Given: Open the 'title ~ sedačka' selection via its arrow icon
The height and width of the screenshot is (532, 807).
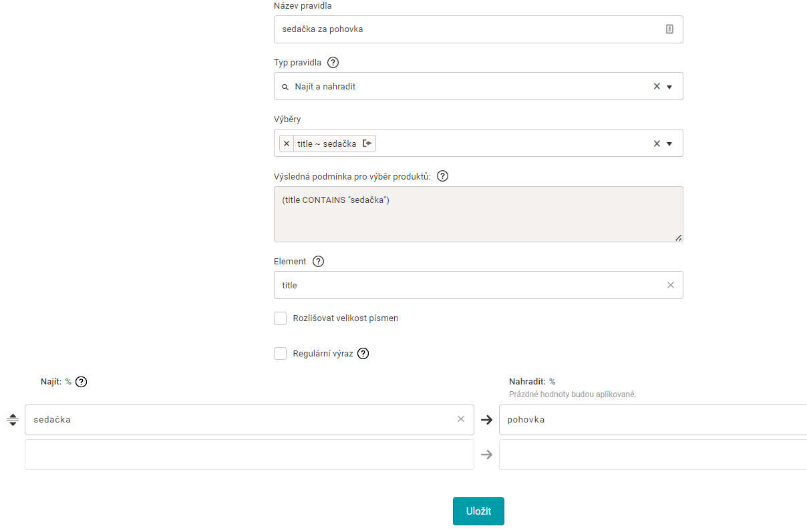Looking at the screenshot, I should click(x=367, y=144).
